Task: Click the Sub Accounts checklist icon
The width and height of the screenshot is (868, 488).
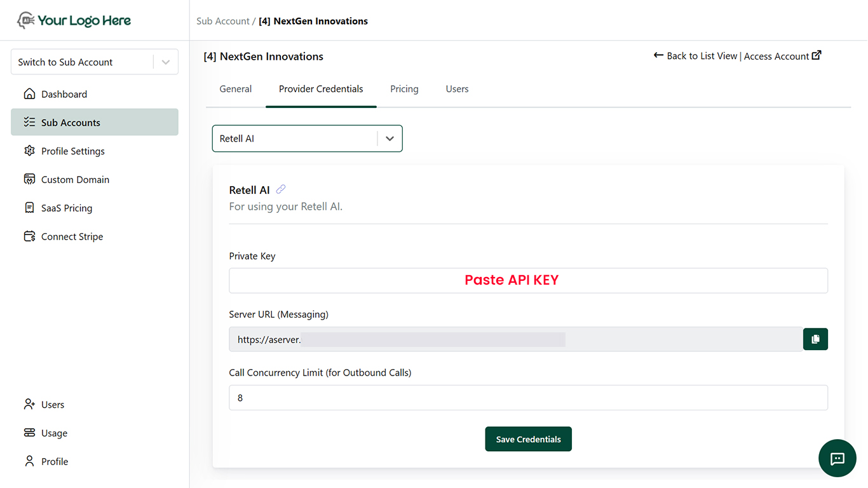Action: pos(29,122)
